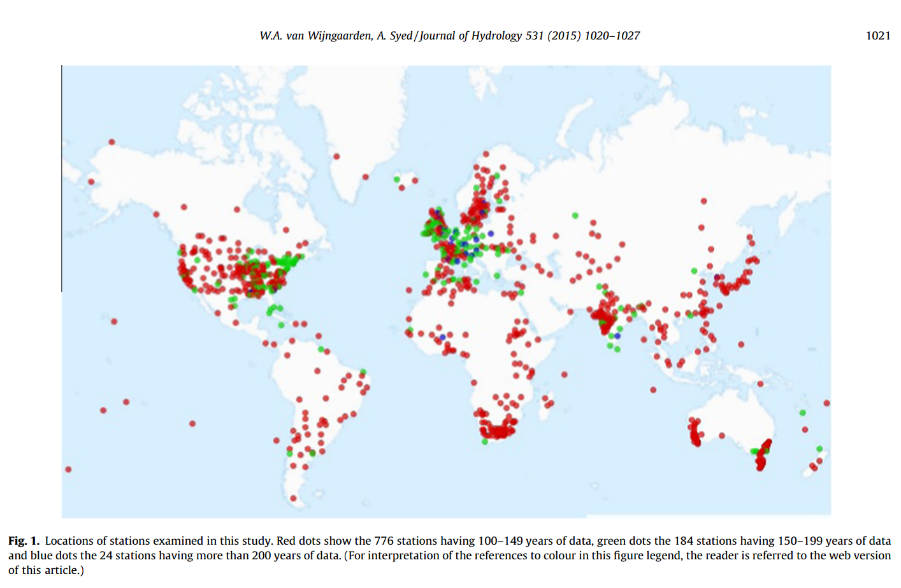The image size is (901, 588).
Task: Select the red dot in central Australia
Action: pyautogui.click(x=722, y=436)
